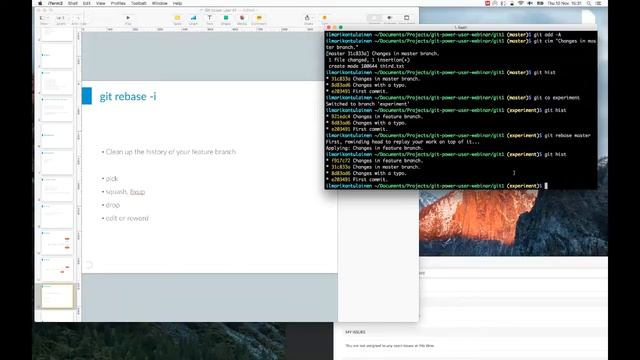Add a Text box in Keynote
Viewport: 640px width, 360px height.
(209, 18)
